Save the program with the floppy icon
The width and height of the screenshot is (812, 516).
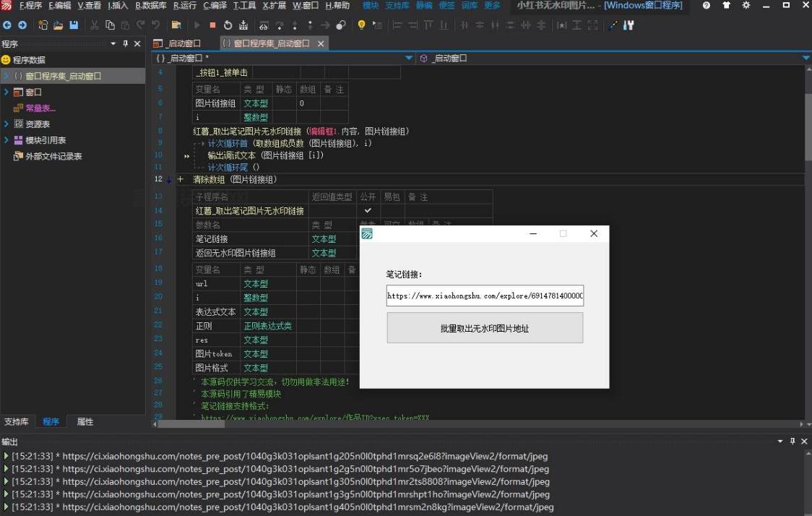tap(74, 25)
